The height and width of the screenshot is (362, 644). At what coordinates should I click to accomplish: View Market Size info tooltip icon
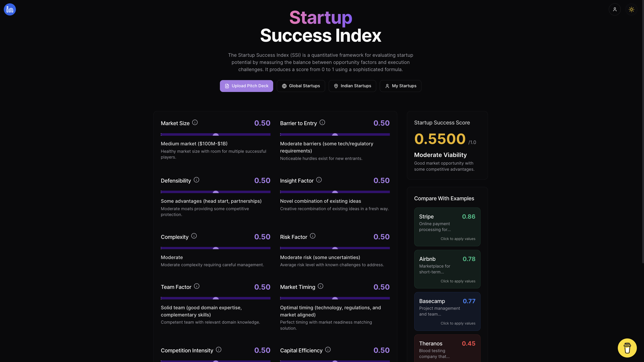(195, 122)
